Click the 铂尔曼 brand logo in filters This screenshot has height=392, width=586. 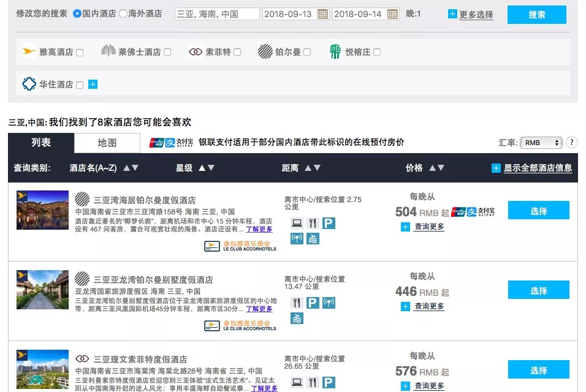265,51
